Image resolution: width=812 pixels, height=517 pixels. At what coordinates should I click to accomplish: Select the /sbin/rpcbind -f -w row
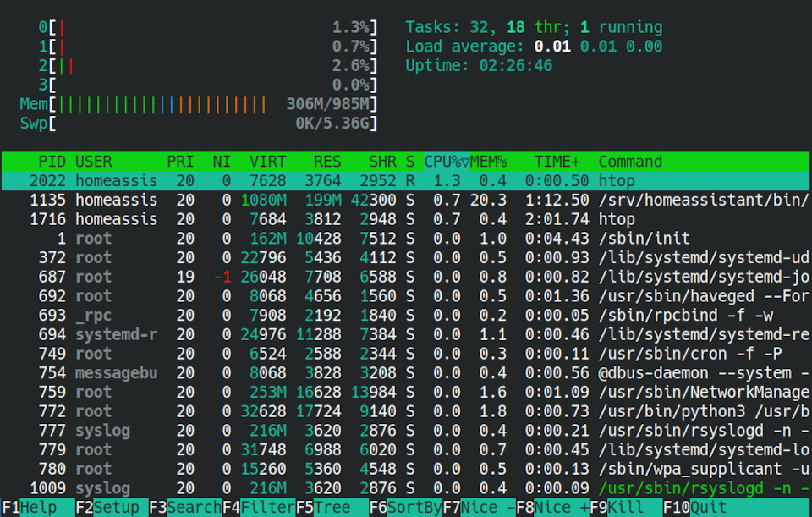[x=406, y=315]
